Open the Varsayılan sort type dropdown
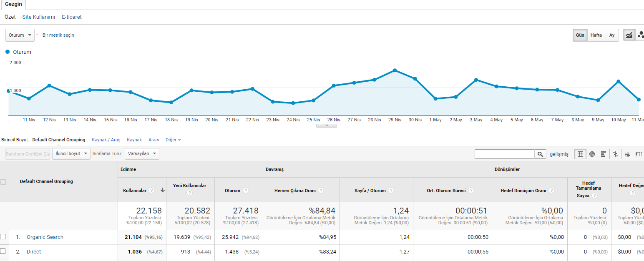This screenshot has height=261, width=644. tap(142, 153)
